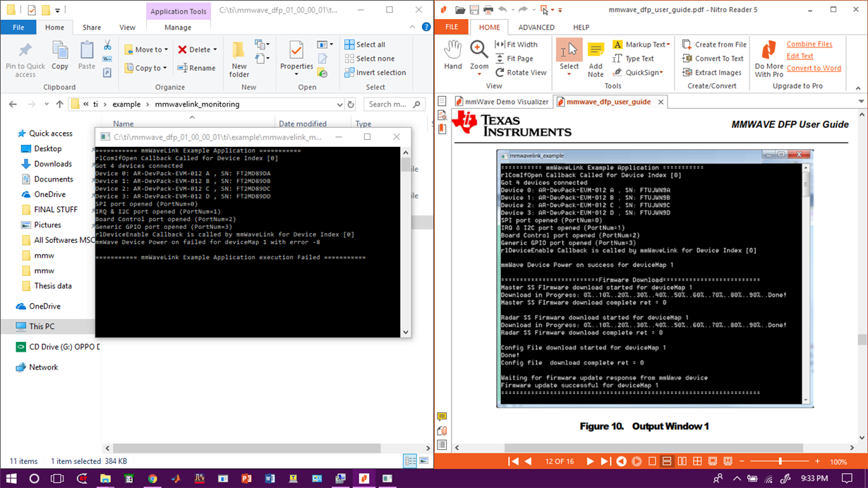Select continuous page view mode
868x488 pixels.
668,462
